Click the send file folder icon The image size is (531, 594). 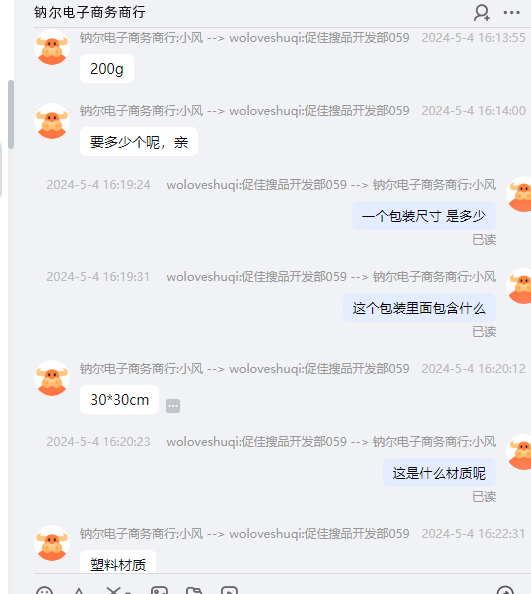194,591
